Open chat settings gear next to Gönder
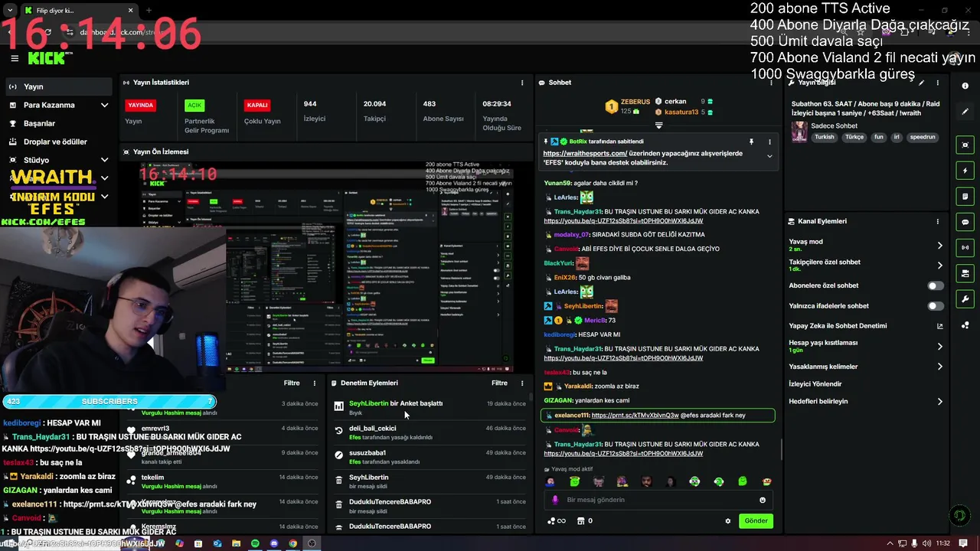The width and height of the screenshot is (980, 551). tap(728, 521)
